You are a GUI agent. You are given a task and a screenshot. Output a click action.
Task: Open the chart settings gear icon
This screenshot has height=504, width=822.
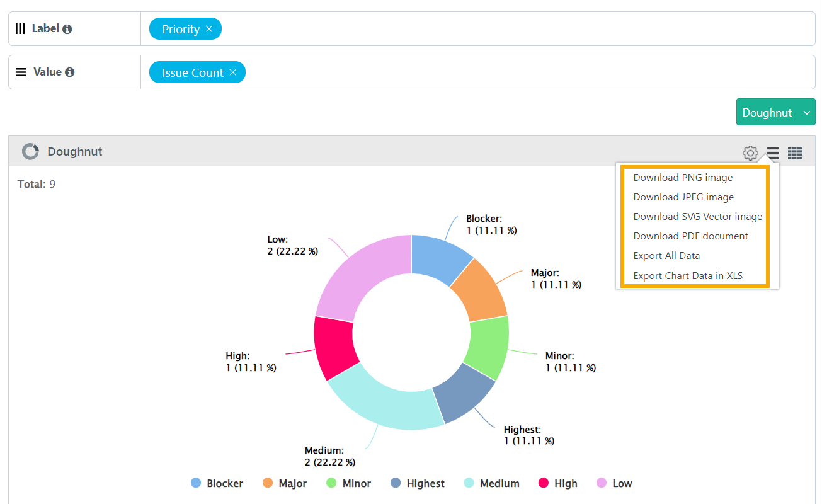pyautogui.click(x=750, y=152)
